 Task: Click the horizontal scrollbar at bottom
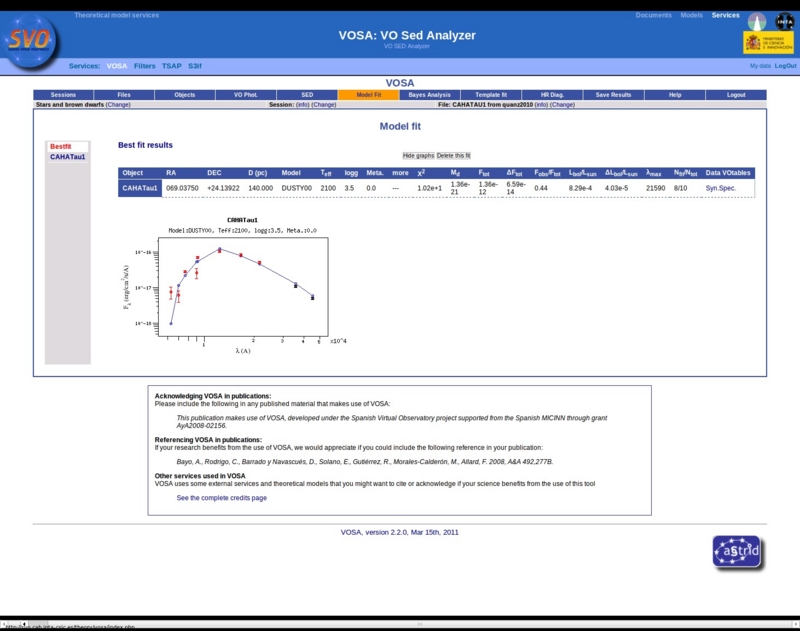pyautogui.click(x=418, y=624)
